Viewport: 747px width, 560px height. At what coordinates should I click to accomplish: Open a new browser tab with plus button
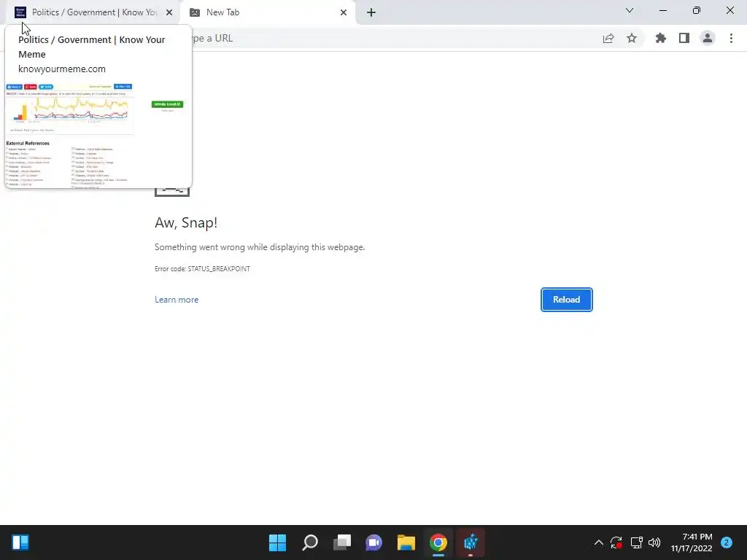tap(371, 12)
